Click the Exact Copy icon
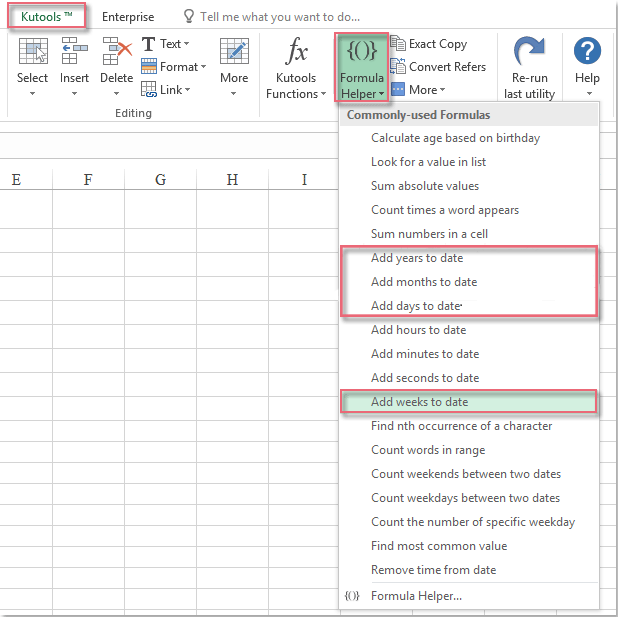Image resolution: width=618 pixels, height=617 pixels. pyautogui.click(x=398, y=43)
